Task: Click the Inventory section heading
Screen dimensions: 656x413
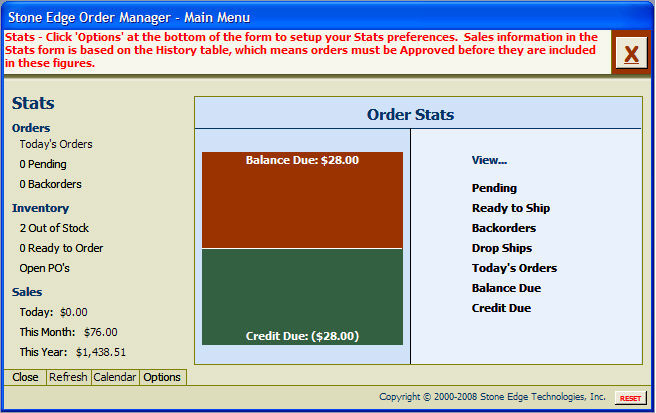Action: click(x=40, y=208)
